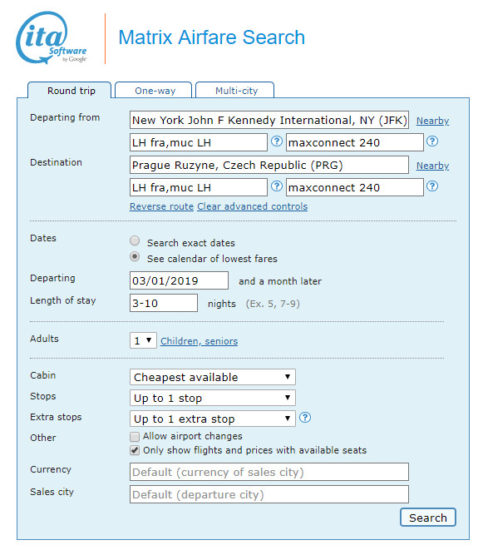
Task: Enable Allow airport changes checkbox
Action: (x=135, y=437)
